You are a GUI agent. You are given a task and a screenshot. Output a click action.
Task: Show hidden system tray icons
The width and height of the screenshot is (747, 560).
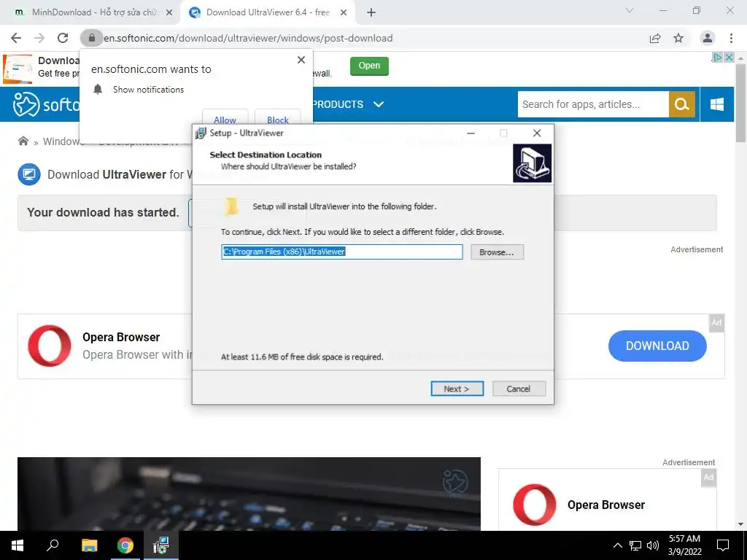617,545
